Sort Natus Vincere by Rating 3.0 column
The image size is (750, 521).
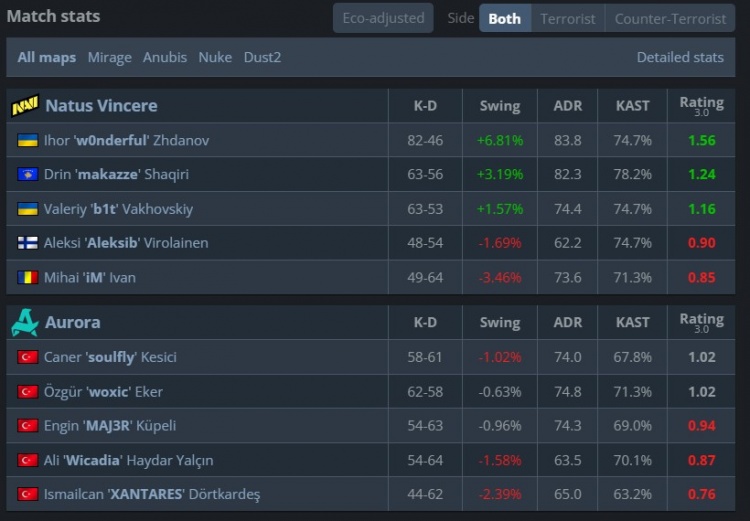(701, 105)
